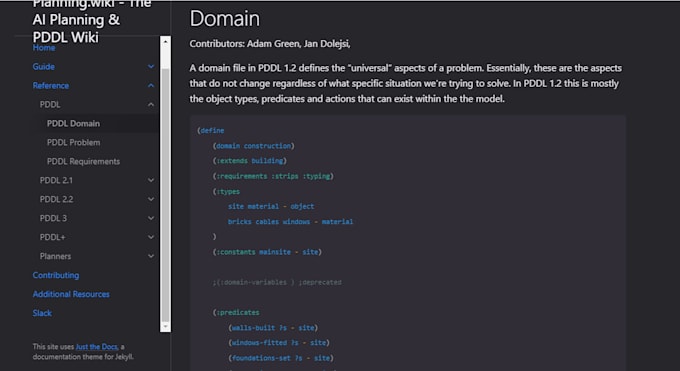Click the Contributors line text
The width and height of the screenshot is (680, 371).
[x=270, y=44]
